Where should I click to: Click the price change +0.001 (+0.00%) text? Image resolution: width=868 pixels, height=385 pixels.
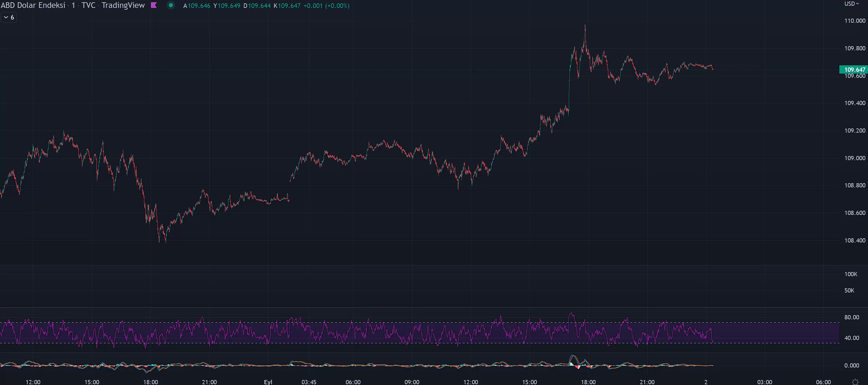click(x=326, y=6)
